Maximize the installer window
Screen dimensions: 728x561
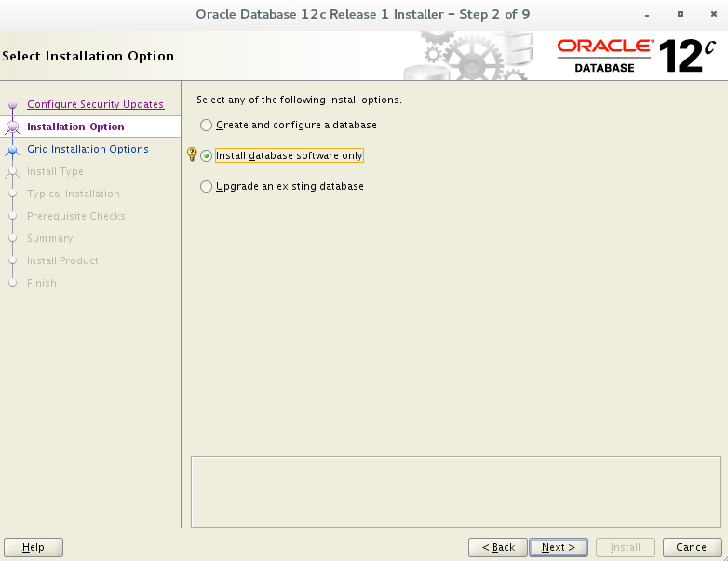tap(681, 14)
